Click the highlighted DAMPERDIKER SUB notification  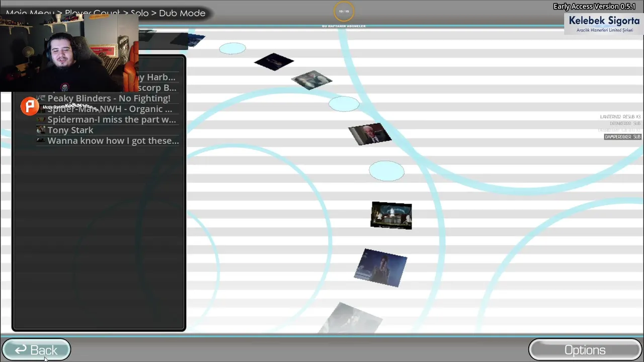(622, 137)
